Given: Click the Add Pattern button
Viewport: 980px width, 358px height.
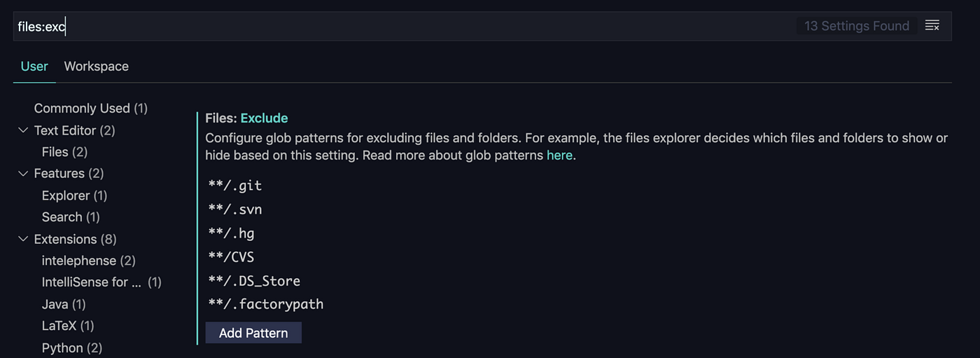Looking at the screenshot, I should pos(253,333).
